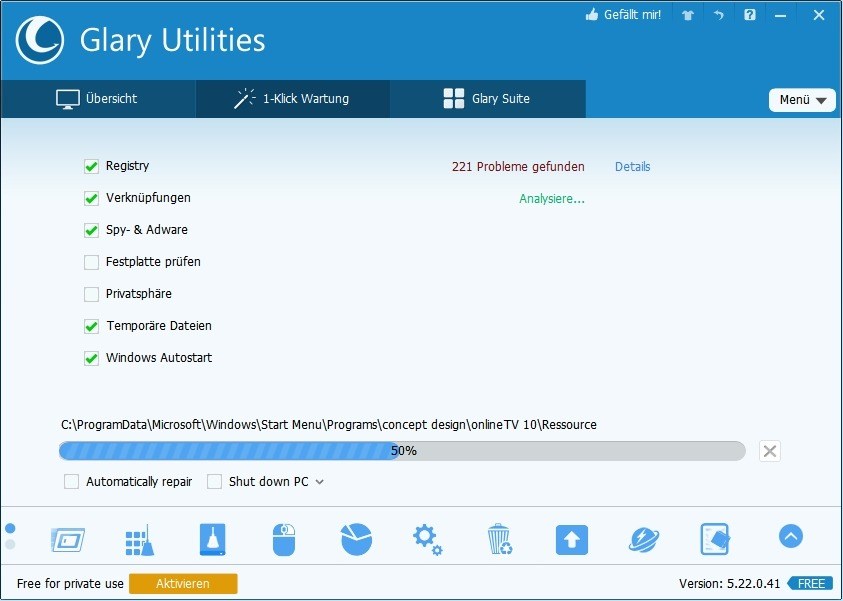Open the recycle trash uninstaller icon
This screenshot has height=601, width=843.
[499, 539]
